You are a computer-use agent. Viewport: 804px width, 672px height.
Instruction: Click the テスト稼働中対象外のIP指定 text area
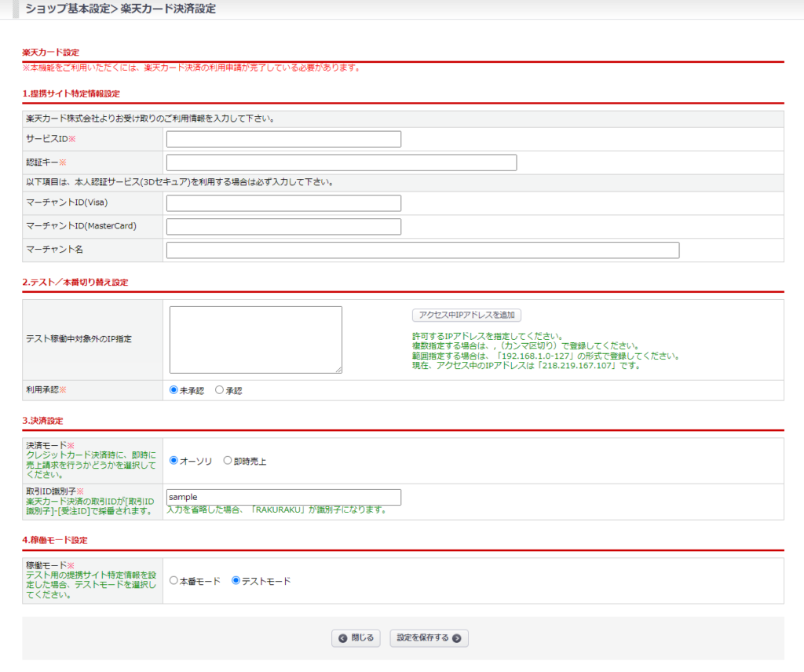(255, 339)
